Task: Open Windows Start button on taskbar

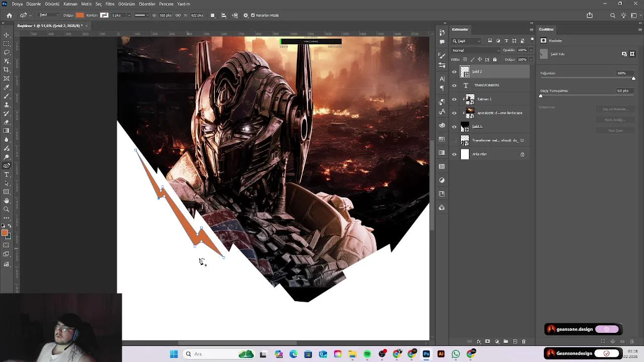Action: click(x=174, y=354)
